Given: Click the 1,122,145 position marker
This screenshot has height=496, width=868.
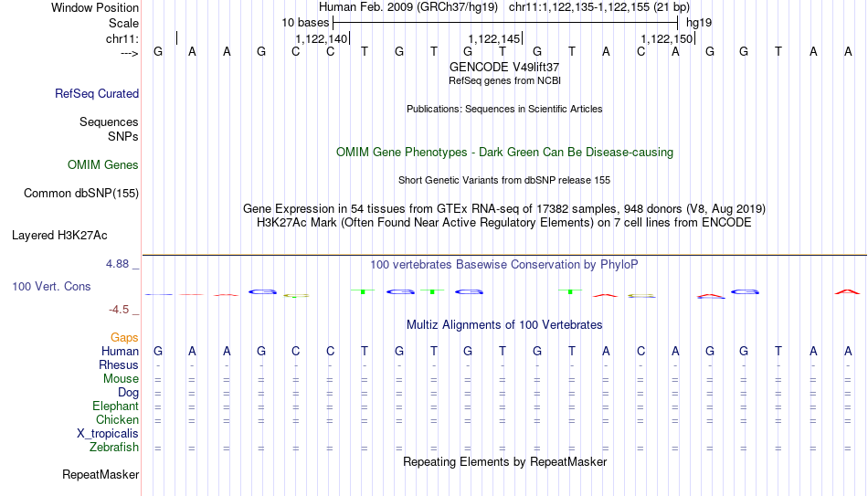Looking at the screenshot, I should tap(494, 38).
